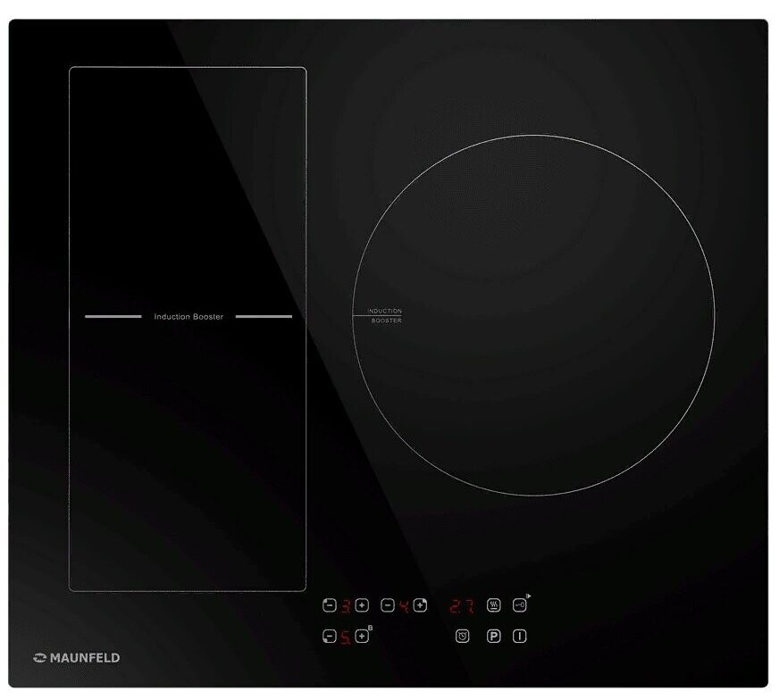Tap the red digit 4 power display
The width and height of the screenshot is (779, 700).
click(x=404, y=606)
